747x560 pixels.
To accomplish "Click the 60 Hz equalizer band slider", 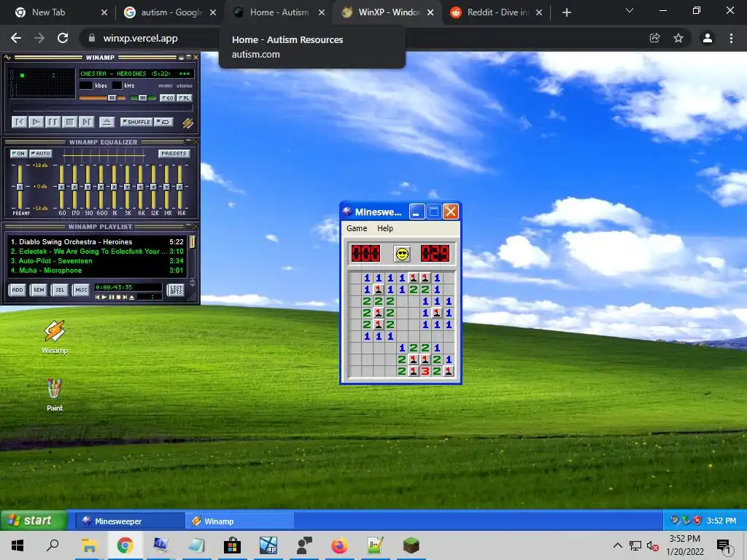I will click(x=61, y=187).
